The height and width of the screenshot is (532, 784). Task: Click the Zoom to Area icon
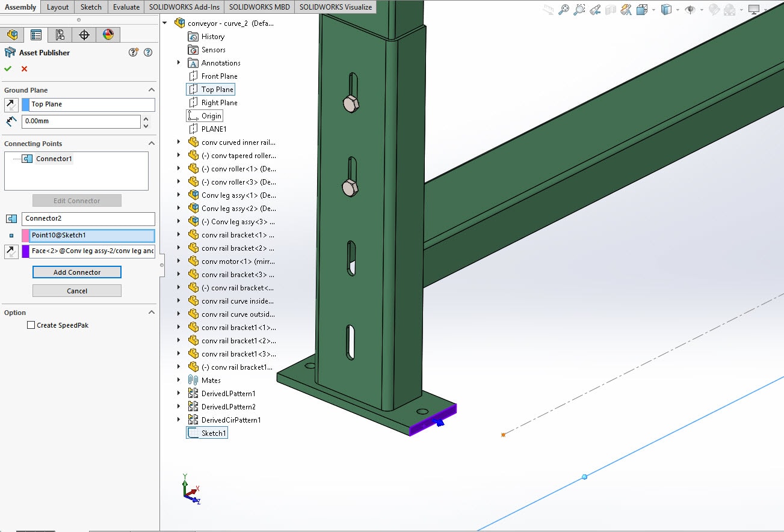point(579,10)
